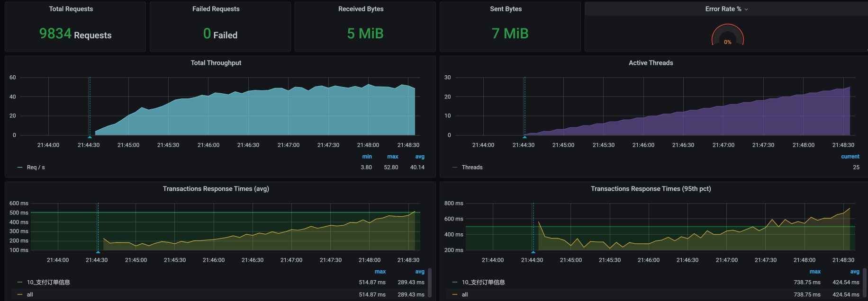Toggle 10_支付订单信息 series in avg response panel

coord(48,283)
